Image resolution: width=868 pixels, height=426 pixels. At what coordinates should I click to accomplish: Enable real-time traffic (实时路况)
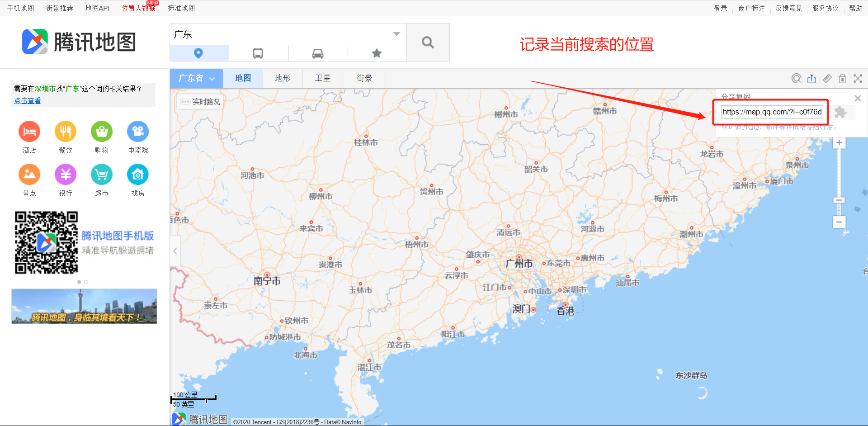pyautogui.click(x=199, y=102)
